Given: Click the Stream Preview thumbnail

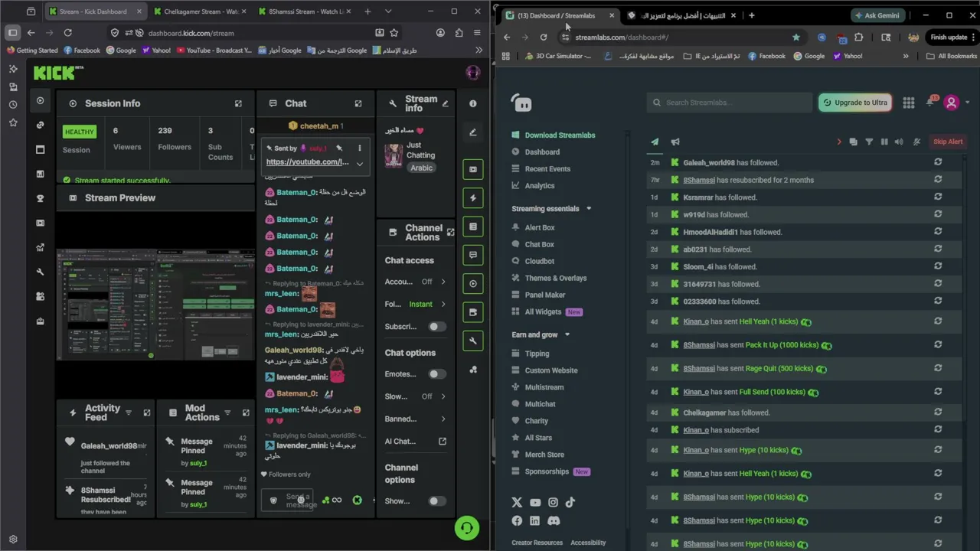Looking at the screenshot, I should [156, 304].
